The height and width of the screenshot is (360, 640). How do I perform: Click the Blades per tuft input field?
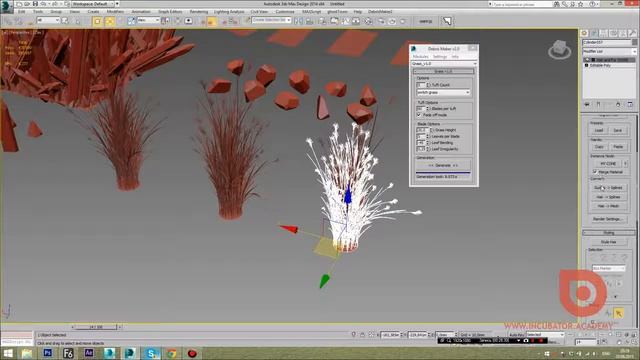(x=421, y=109)
